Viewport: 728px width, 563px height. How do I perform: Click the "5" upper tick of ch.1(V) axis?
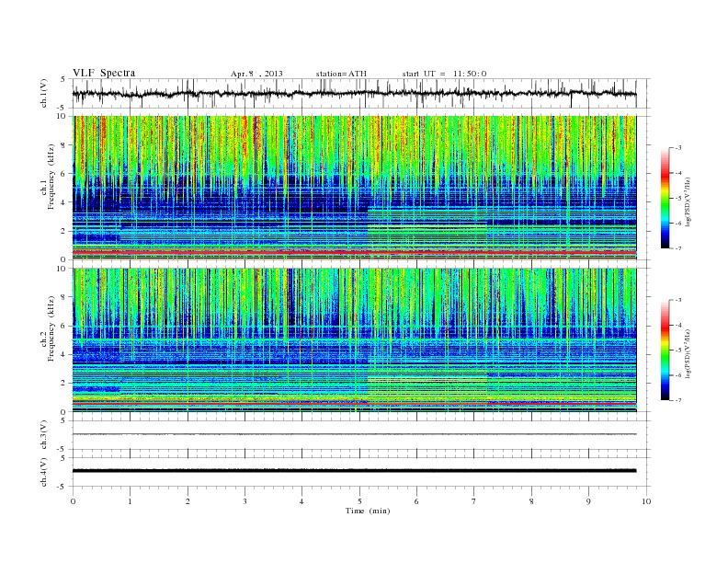pyautogui.click(x=63, y=79)
